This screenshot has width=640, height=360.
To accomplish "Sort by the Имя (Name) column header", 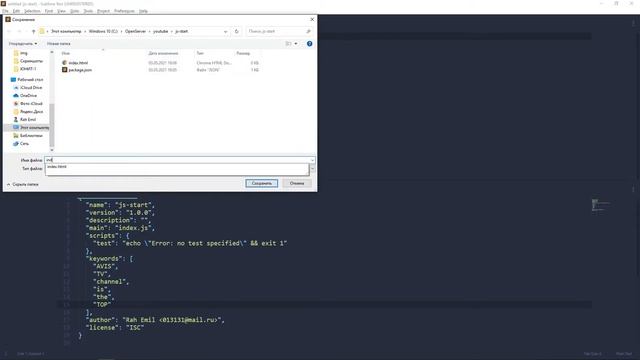I will coord(66,53).
